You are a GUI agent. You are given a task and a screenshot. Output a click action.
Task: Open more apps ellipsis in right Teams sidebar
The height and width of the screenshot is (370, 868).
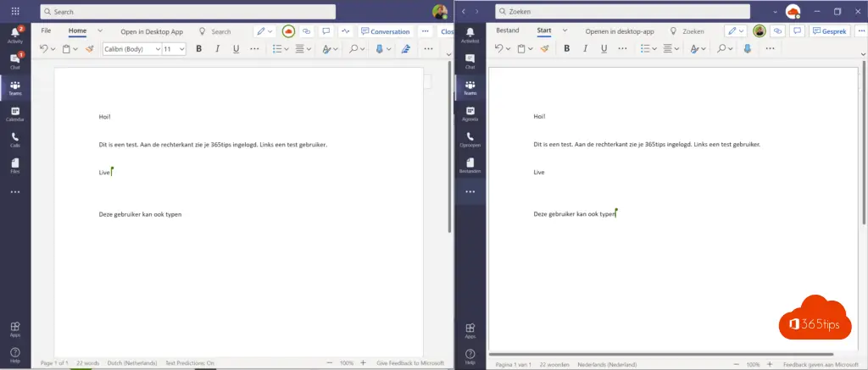[470, 191]
